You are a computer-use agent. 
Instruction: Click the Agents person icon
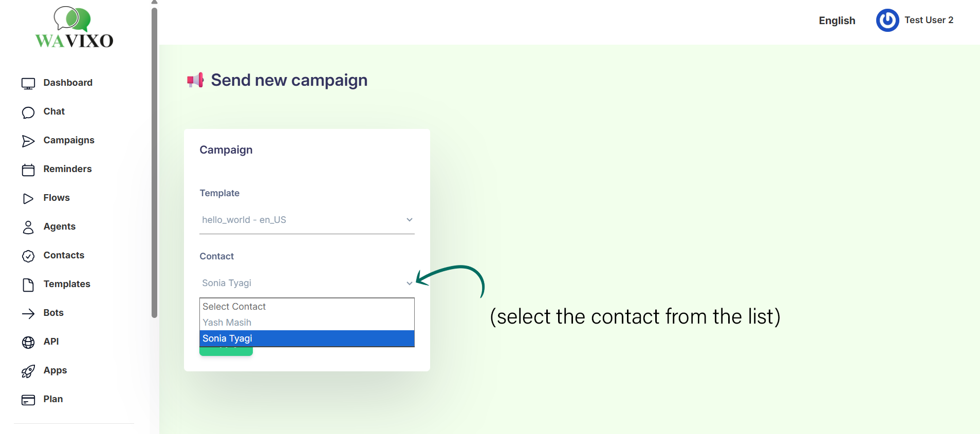click(28, 228)
